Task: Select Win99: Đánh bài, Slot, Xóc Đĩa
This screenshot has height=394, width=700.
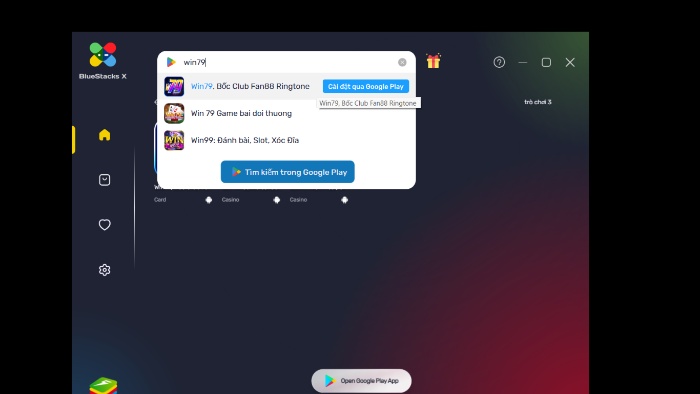Action: (x=245, y=140)
